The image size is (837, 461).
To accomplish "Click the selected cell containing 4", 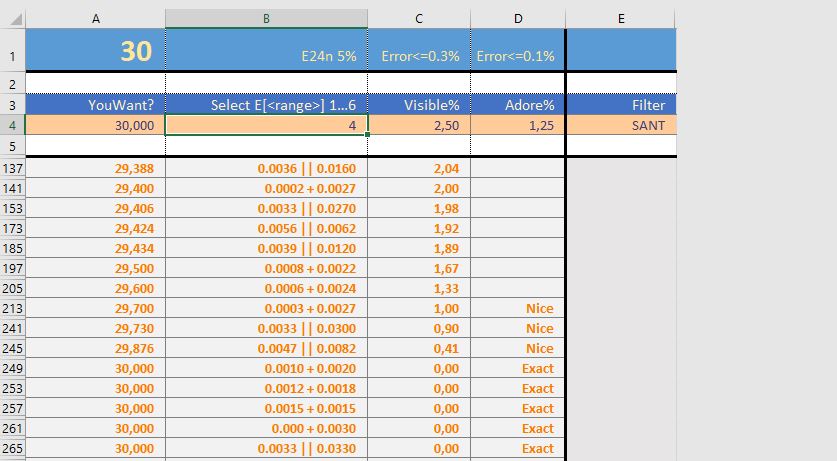I will [266, 125].
